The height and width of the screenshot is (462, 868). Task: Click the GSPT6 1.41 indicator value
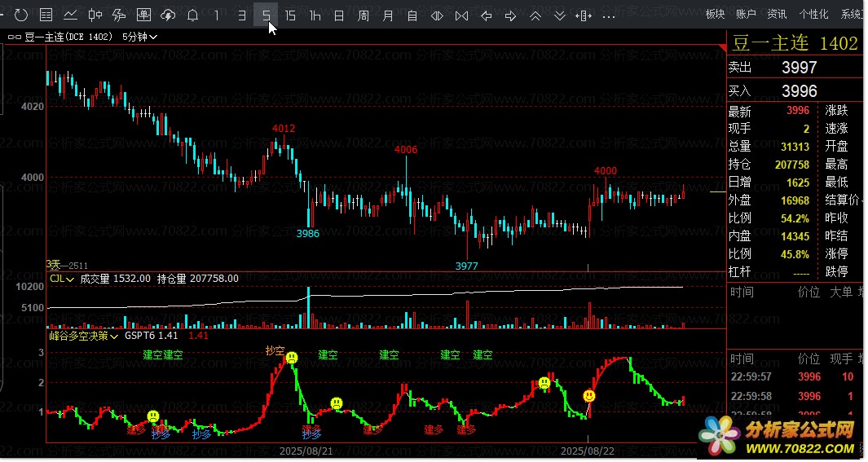click(151, 336)
